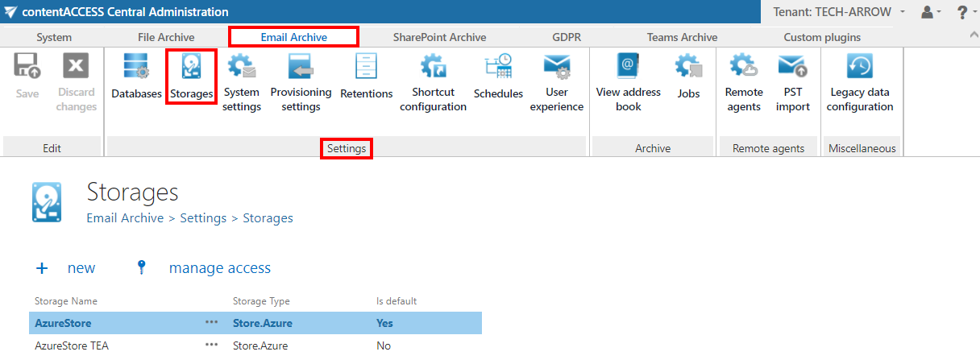Open the user account dropdown
Image resolution: width=980 pixels, height=360 pixels.
[931, 12]
